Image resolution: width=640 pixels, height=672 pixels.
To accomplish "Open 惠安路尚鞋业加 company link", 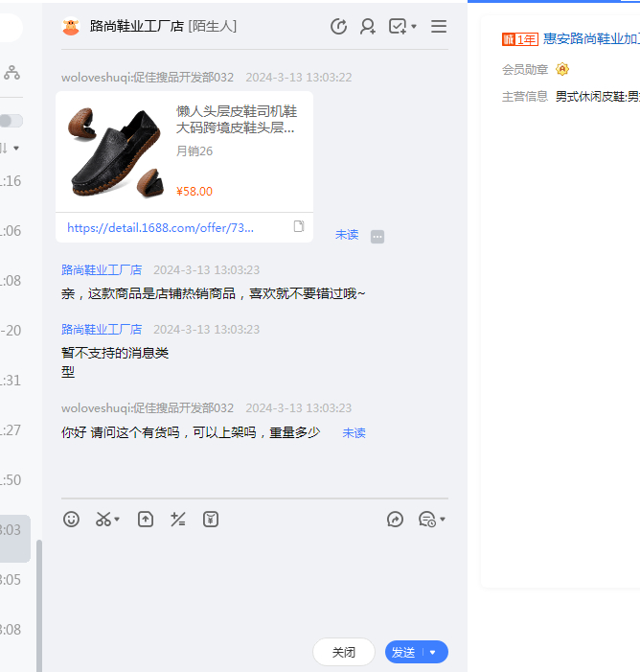I will tap(591, 39).
